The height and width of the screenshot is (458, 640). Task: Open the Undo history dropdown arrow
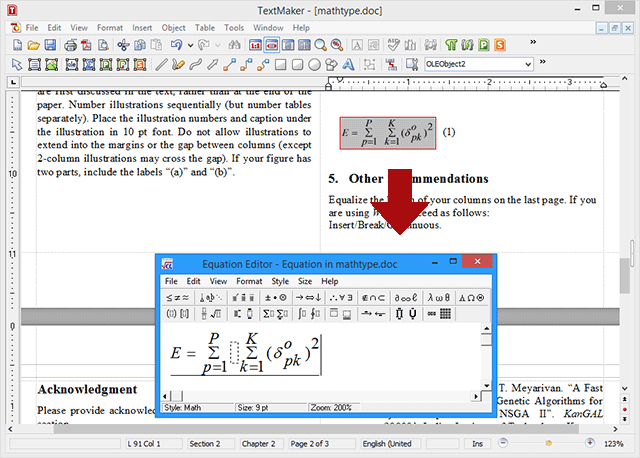(190, 45)
